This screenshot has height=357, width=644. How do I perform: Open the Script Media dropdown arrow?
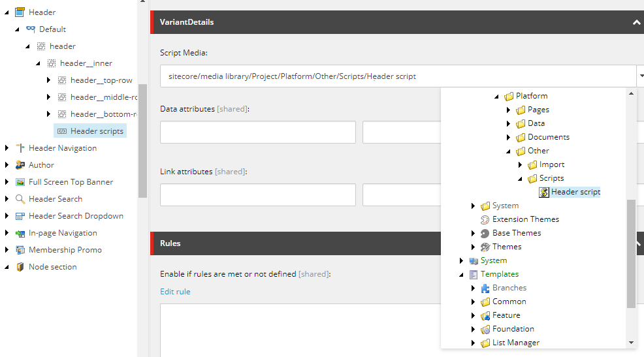(x=640, y=76)
